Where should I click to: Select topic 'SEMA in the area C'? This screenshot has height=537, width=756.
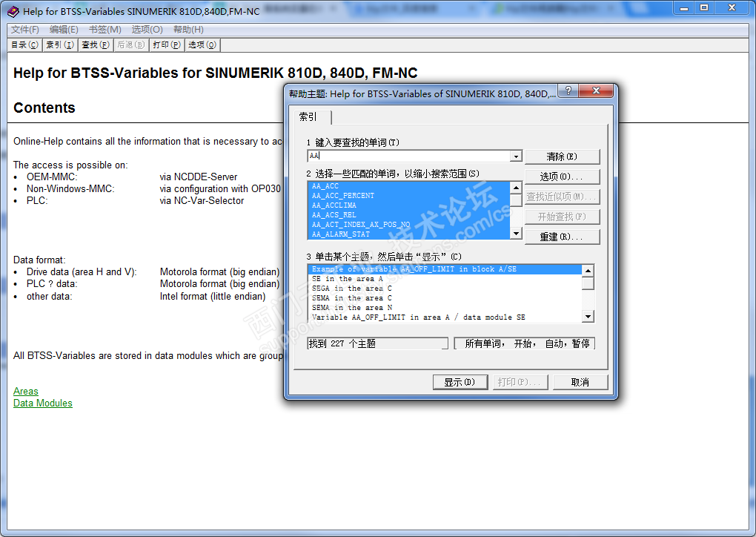tap(445, 298)
